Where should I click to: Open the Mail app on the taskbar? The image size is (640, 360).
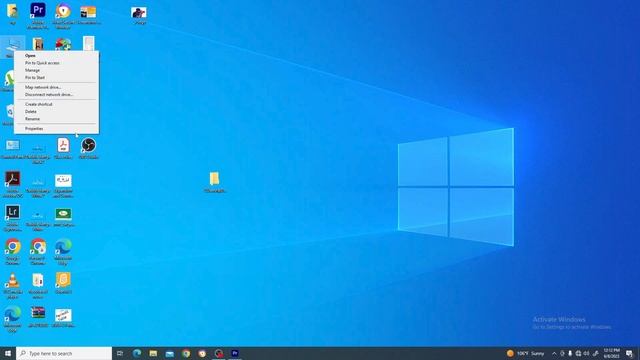[169, 353]
